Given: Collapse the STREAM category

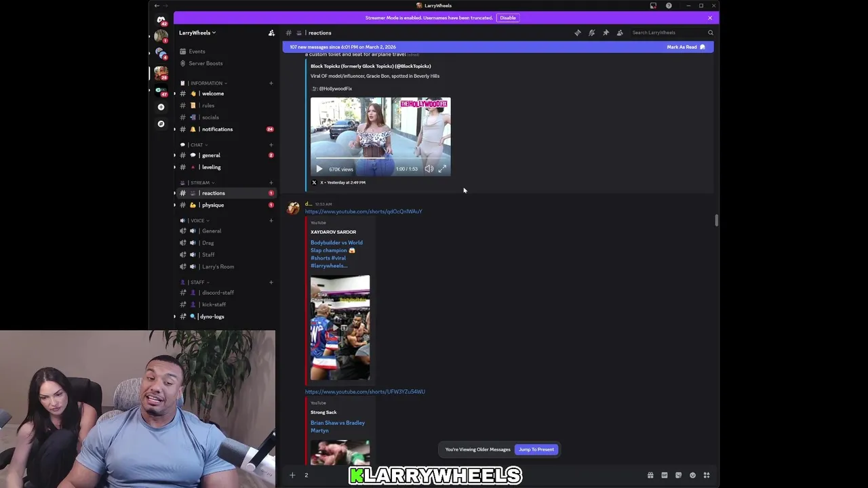Looking at the screenshot, I should coord(197,183).
